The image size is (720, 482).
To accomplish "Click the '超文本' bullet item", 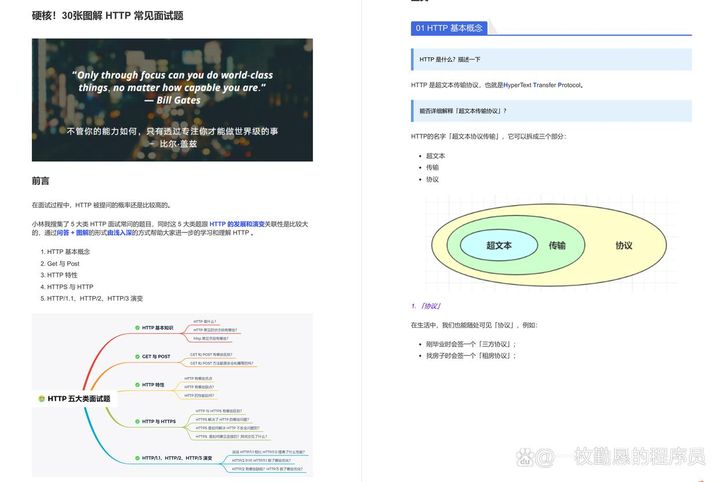I will pyautogui.click(x=435, y=156).
